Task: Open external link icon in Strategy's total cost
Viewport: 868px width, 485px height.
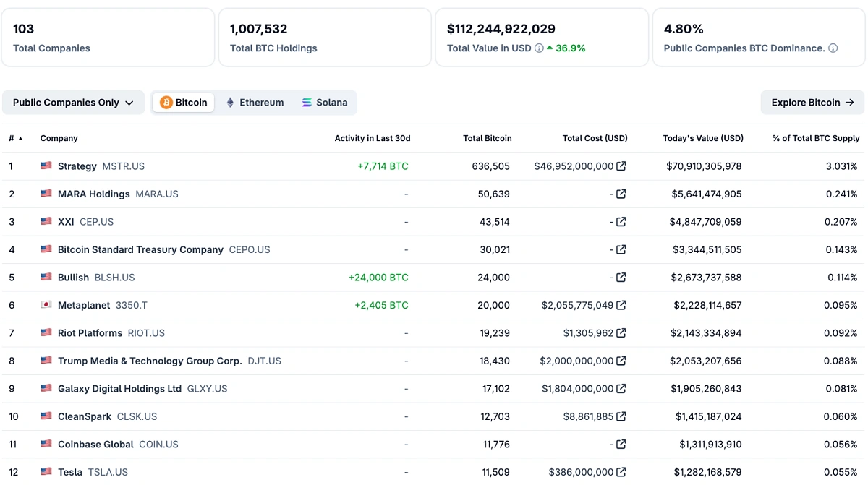Action: click(x=621, y=166)
